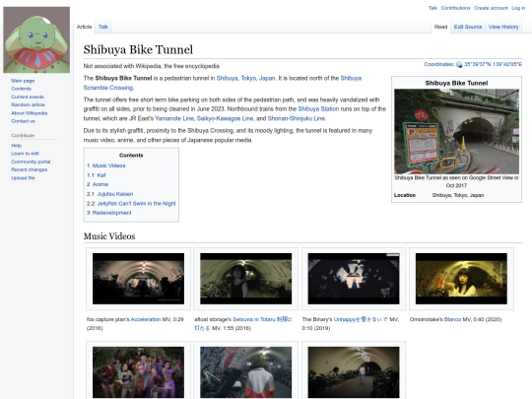Open the Shonan-Shinjuku Line link
The image size is (532, 399).
pos(297,118)
